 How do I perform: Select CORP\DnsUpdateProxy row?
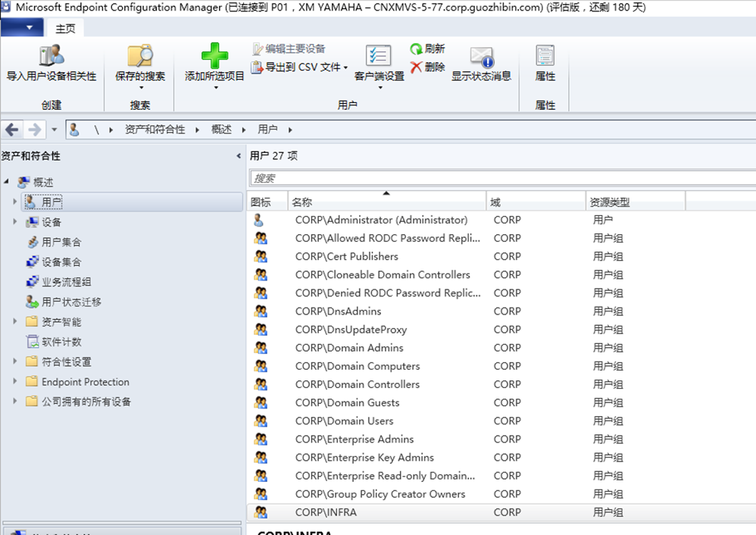tap(501, 330)
